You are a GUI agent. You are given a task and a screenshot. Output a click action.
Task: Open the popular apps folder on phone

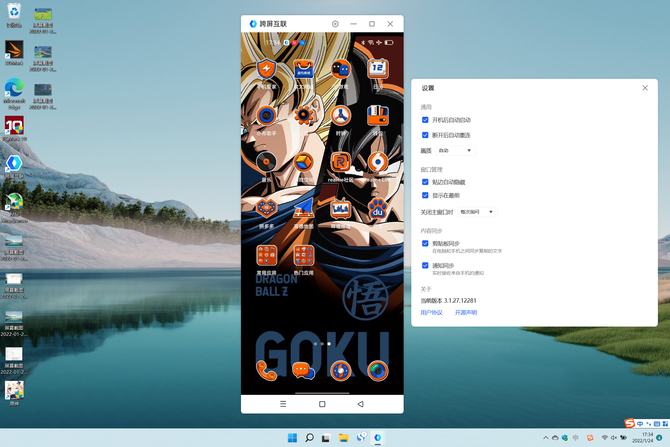coord(303,255)
